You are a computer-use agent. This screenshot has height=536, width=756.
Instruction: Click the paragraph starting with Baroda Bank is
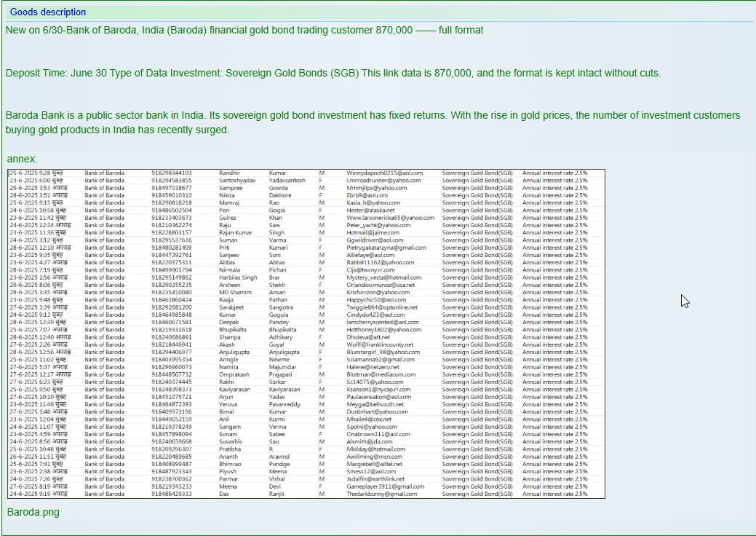(371, 115)
